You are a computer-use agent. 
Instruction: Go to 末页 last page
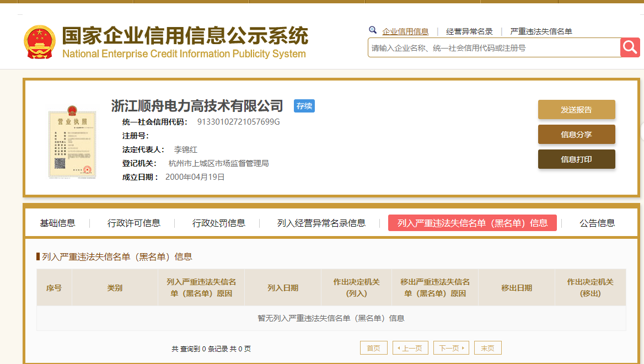point(487,348)
